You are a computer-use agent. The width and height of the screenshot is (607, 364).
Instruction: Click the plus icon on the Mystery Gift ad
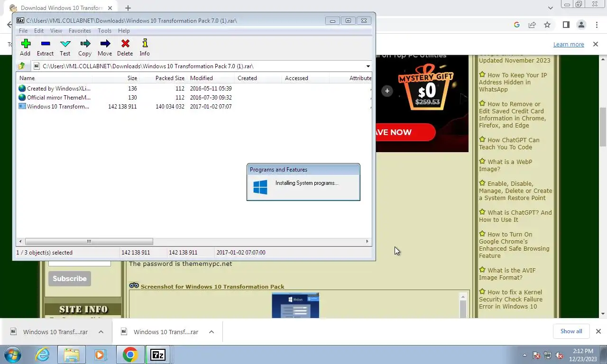click(387, 91)
